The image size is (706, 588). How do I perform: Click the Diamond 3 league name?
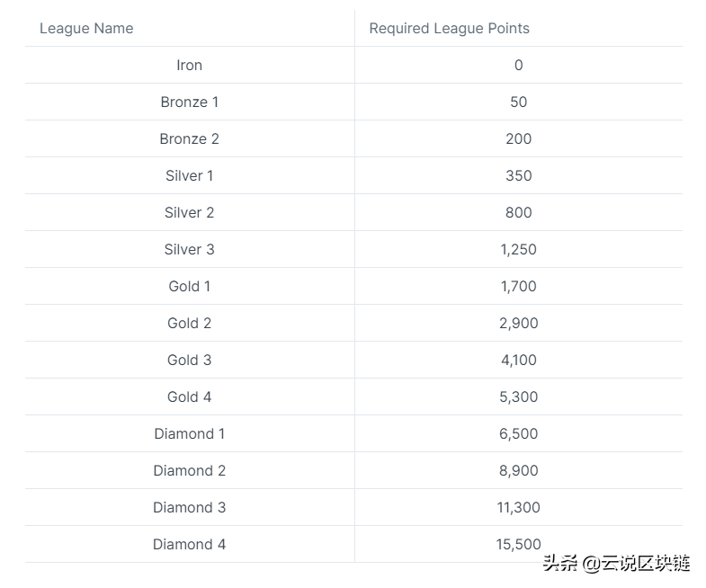click(189, 508)
